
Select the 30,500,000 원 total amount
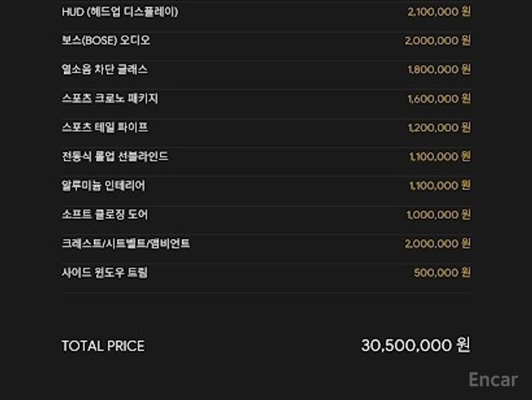415,345
